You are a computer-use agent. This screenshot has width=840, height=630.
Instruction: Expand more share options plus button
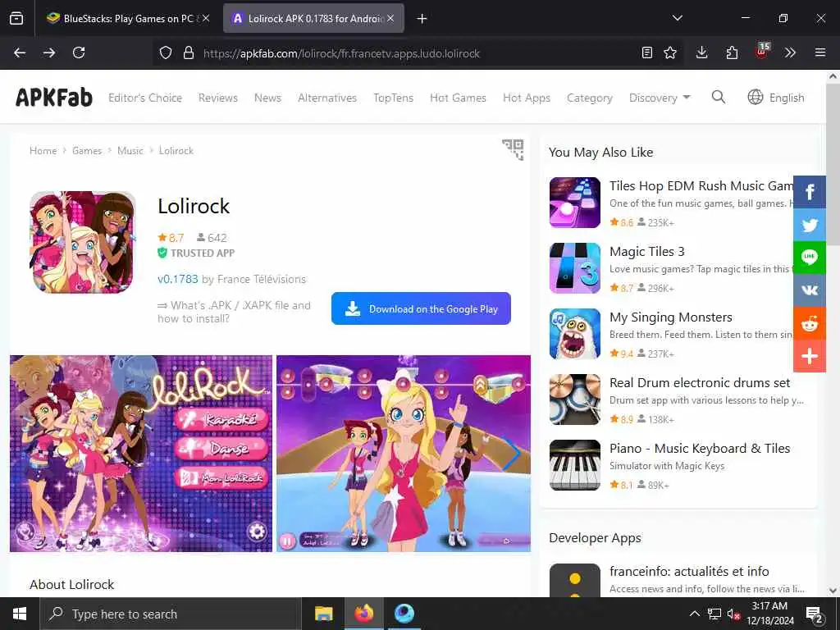810,356
